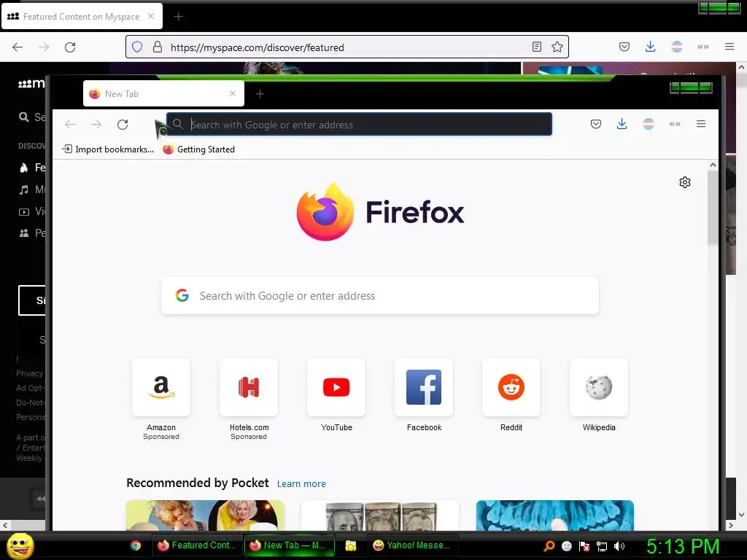
Task: Switch to Featured Cont... taskbar button
Action: [x=197, y=545]
